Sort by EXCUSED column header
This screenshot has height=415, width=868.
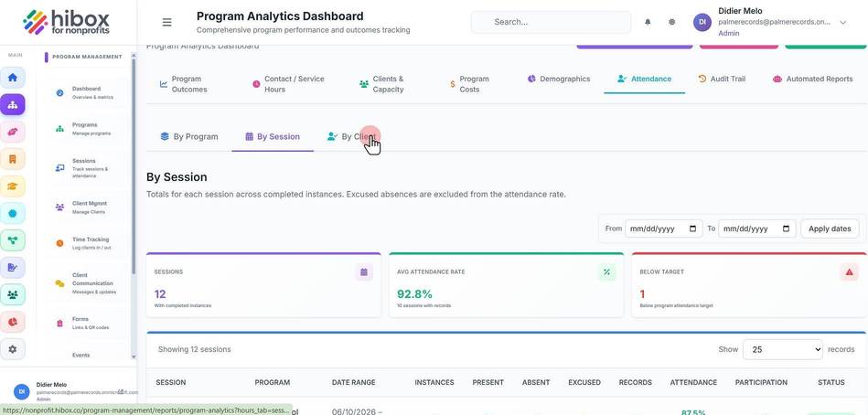tap(584, 382)
